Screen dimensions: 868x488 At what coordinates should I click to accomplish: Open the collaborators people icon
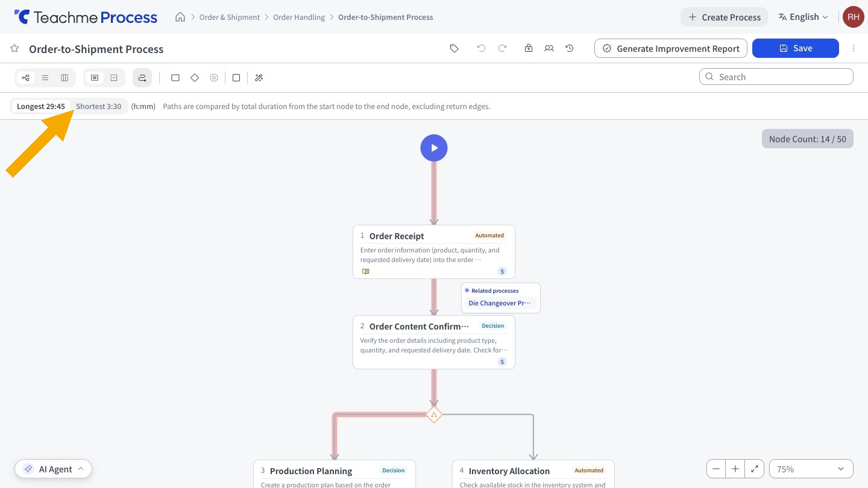click(549, 48)
